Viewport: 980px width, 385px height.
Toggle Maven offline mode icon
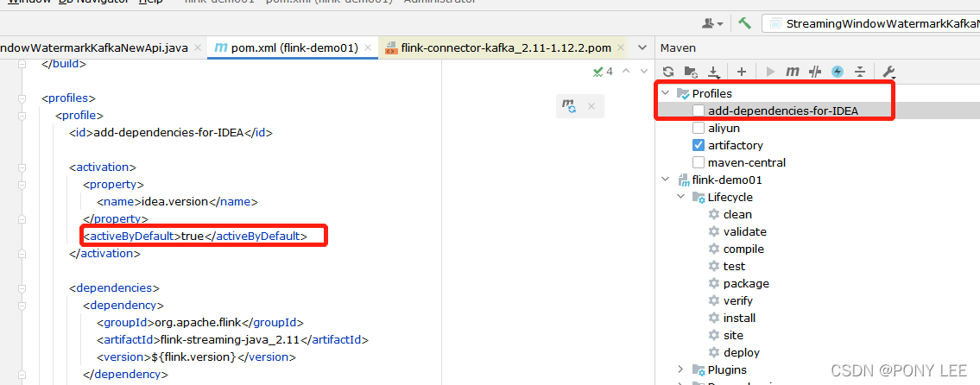[x=814, y=72]
